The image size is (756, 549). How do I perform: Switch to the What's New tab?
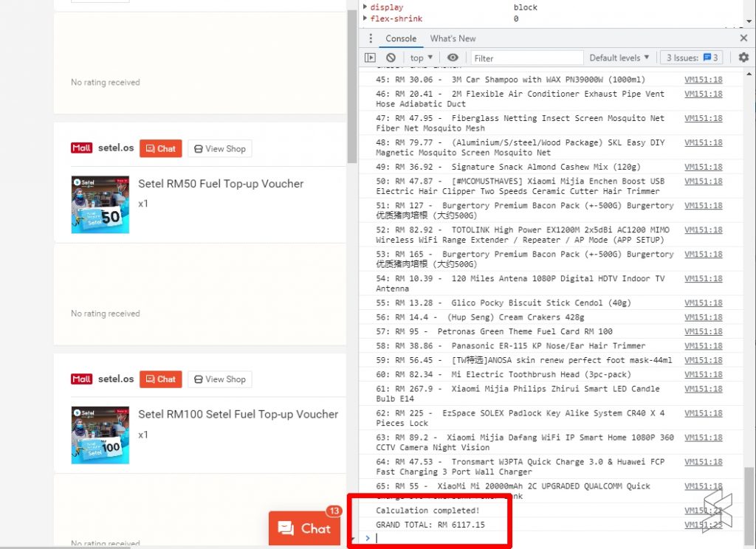[x=453, y=38]
